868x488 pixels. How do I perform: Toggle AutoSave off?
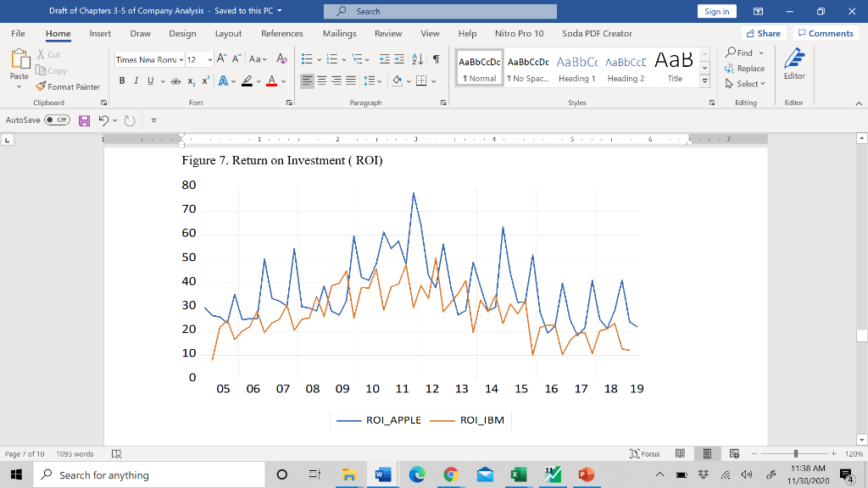point(58,119)
